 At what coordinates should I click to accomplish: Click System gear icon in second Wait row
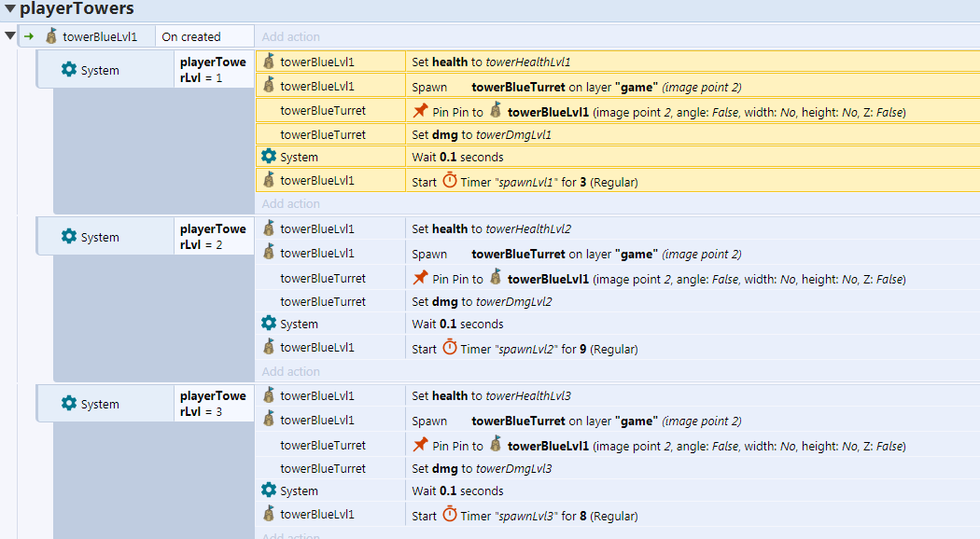(x=269, y=323)
